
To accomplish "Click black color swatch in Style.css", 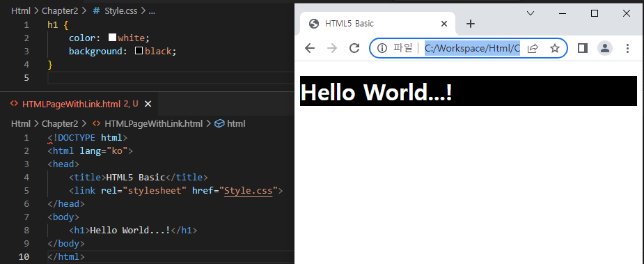I will [x=139, y=51].
